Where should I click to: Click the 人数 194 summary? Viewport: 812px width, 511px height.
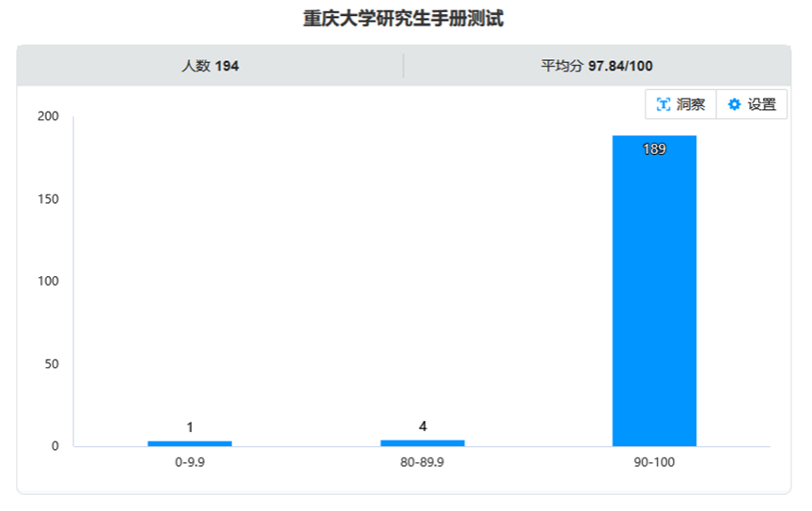[210, 66]
